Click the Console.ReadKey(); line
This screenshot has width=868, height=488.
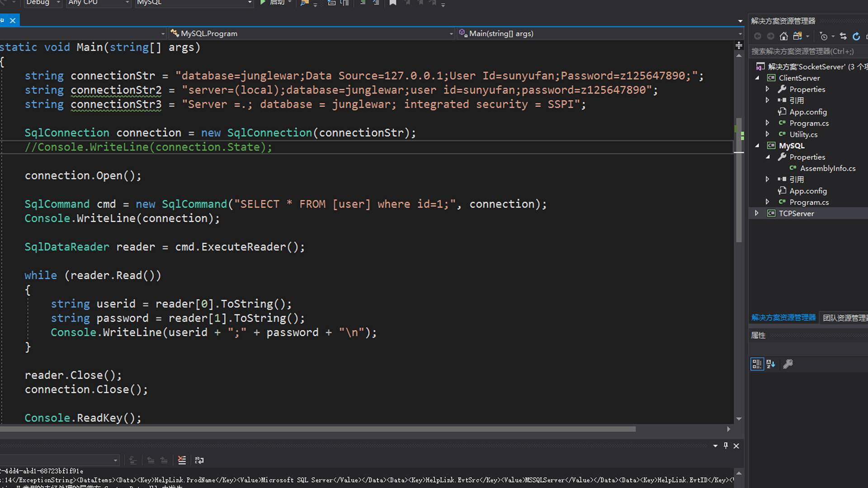[83, 418]
